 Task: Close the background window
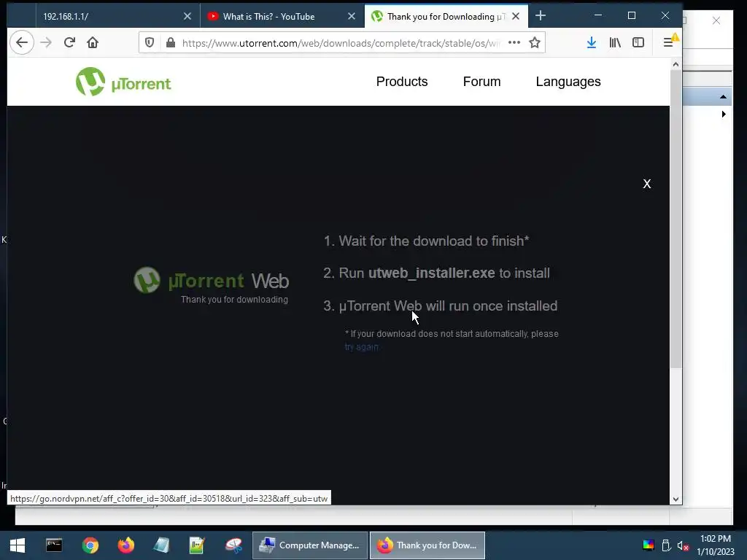[x=716, y=20]
